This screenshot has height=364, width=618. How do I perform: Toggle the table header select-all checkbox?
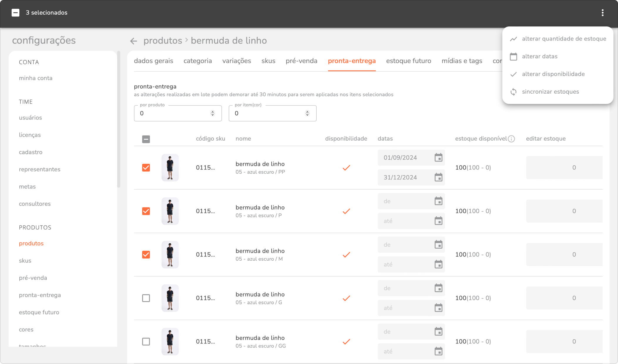[146, 139]
